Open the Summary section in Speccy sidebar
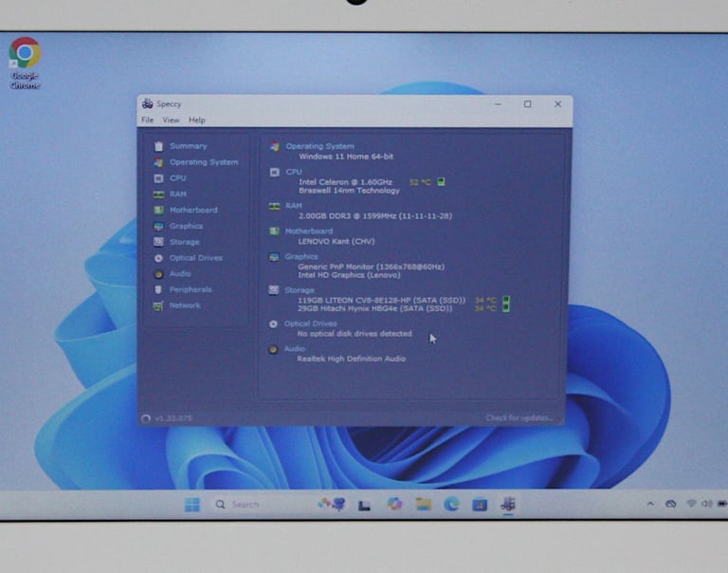This screenshot has width=728, height=573. 188,146
